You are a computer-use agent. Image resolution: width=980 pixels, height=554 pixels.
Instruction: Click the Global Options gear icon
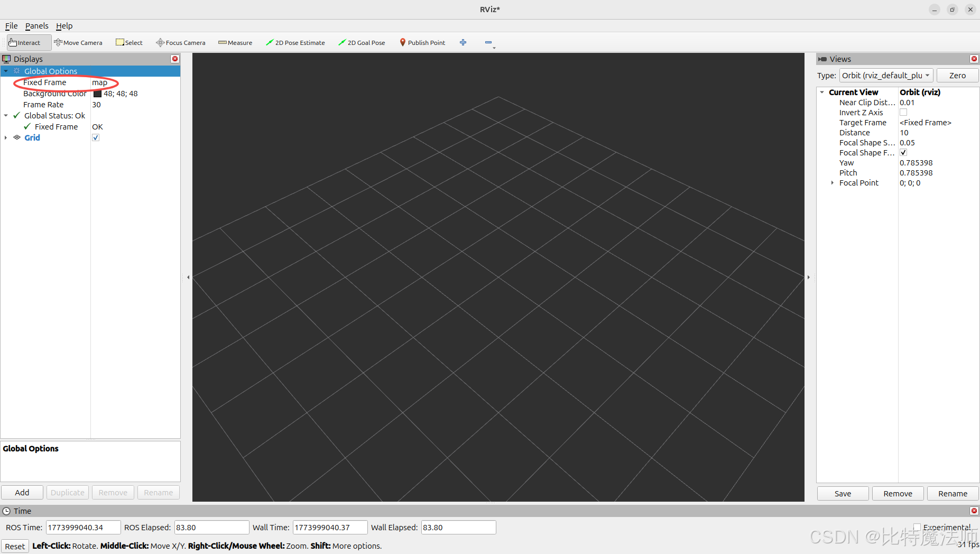pyautogui.click(x=17, y=71)
